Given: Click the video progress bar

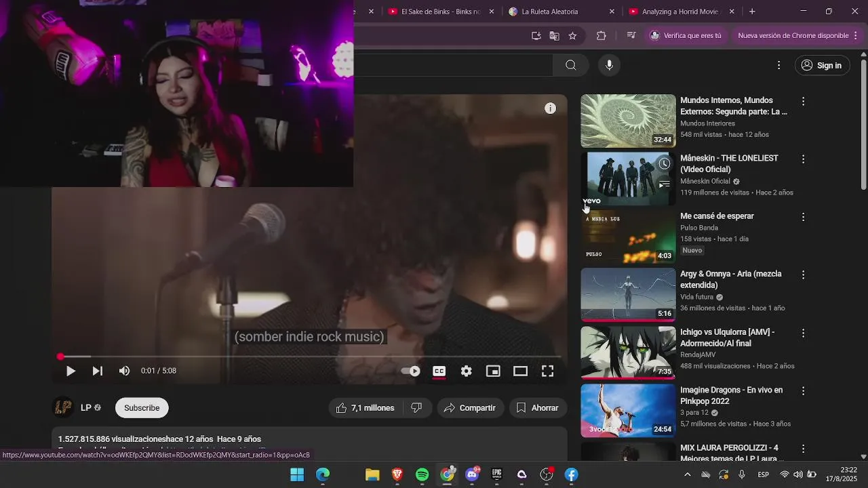Looking at the screenshot, I should coord(310,357).
